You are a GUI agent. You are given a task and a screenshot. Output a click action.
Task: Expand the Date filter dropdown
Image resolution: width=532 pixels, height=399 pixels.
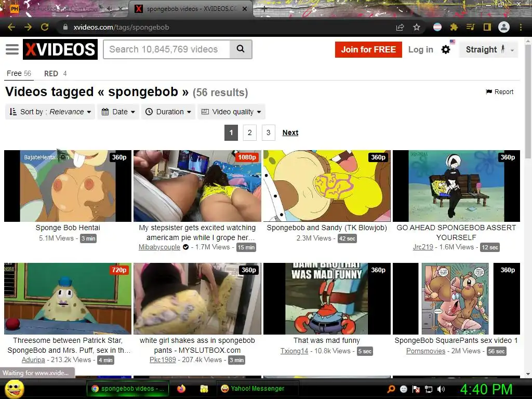click(118, 112)
